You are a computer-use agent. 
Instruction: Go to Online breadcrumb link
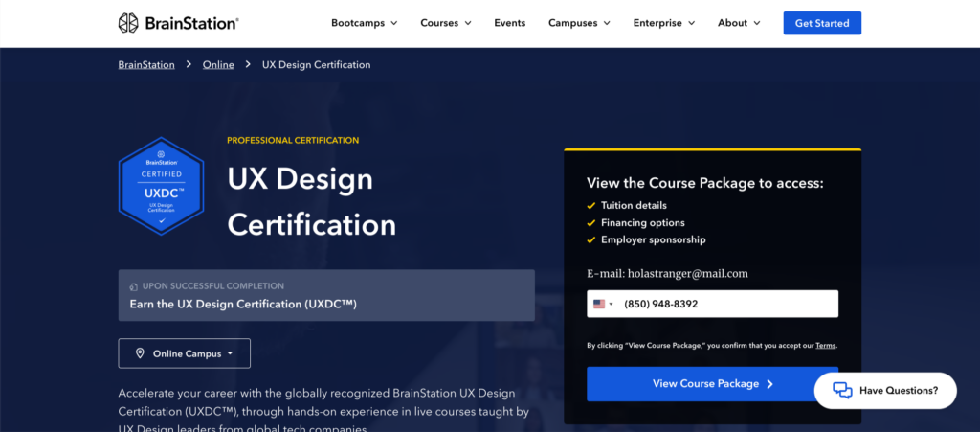[218, 65]
